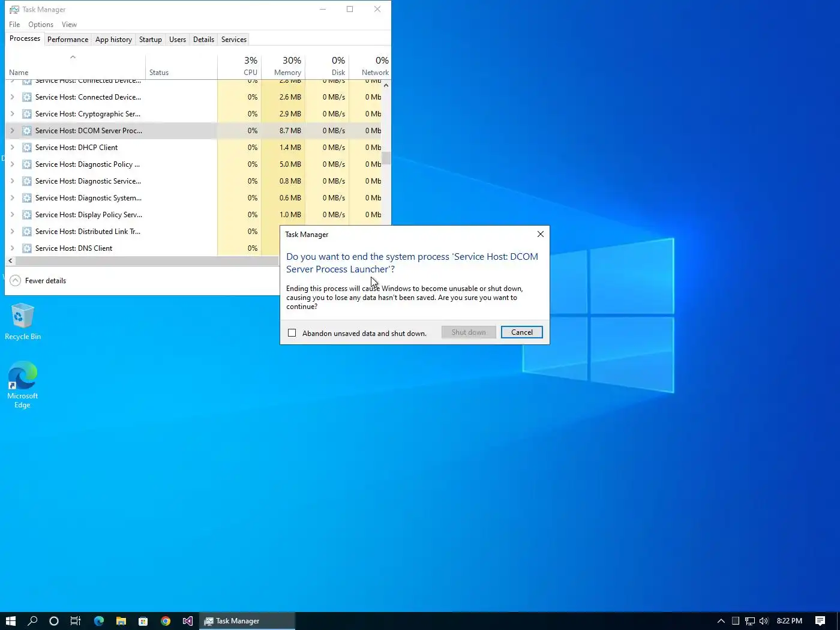Open the View menu
Screen dimensions: 840x630
(x=69, y=25)
